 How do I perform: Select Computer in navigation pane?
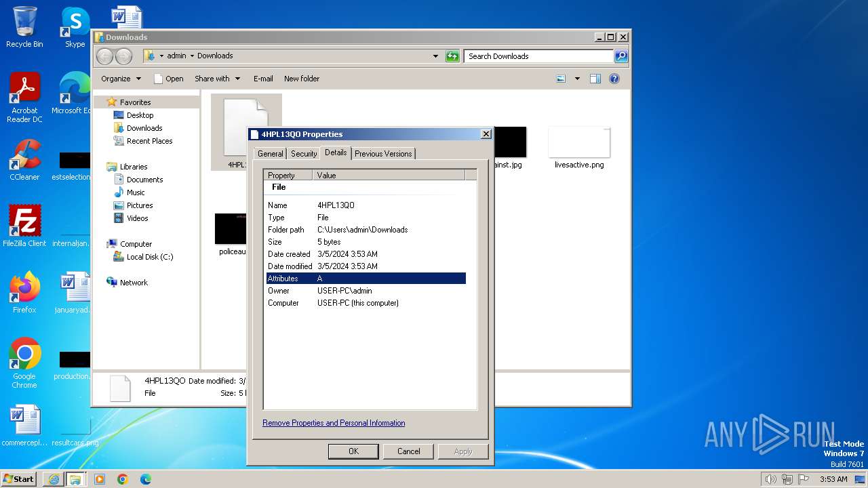pos(136,244)
